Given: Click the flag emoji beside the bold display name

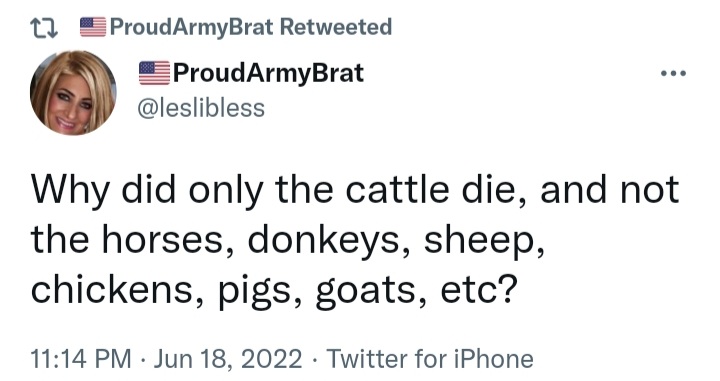Looking at the screenshot, I should 154,73.
